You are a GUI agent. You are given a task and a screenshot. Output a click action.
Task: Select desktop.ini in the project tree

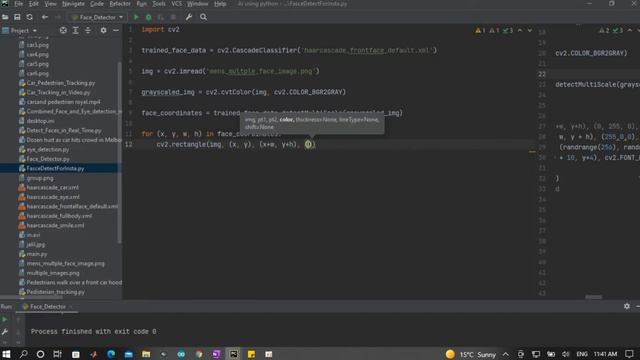(40, 121)
